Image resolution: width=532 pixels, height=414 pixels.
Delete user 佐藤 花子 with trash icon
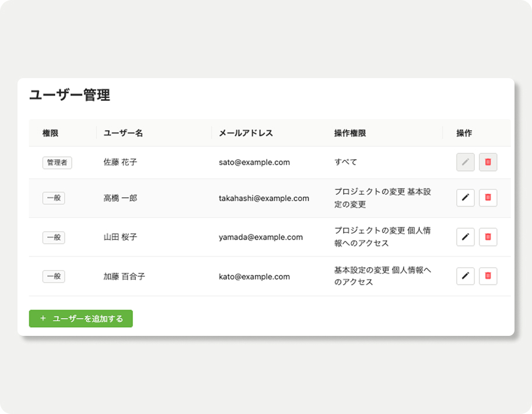tap(488, 163)
